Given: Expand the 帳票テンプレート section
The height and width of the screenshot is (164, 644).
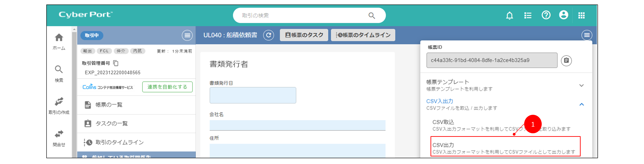Looking at the screenshot, I should click(x=581, y=85).
